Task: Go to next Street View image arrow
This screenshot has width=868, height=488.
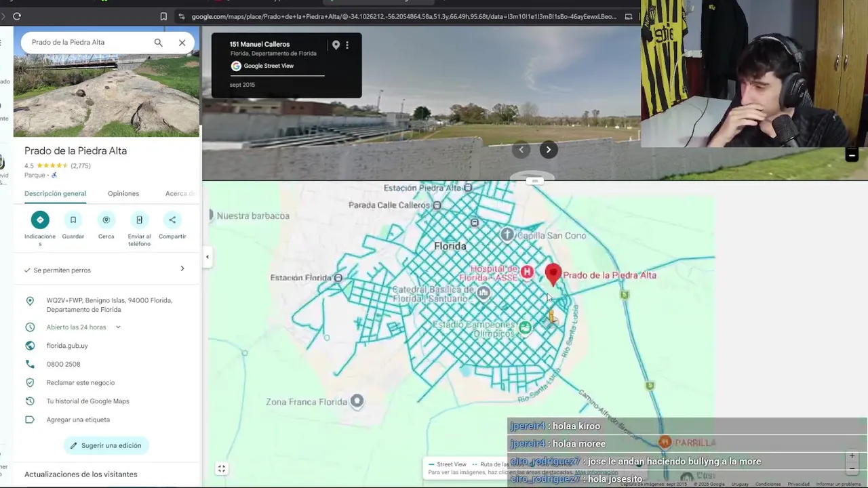Action: 549,150
